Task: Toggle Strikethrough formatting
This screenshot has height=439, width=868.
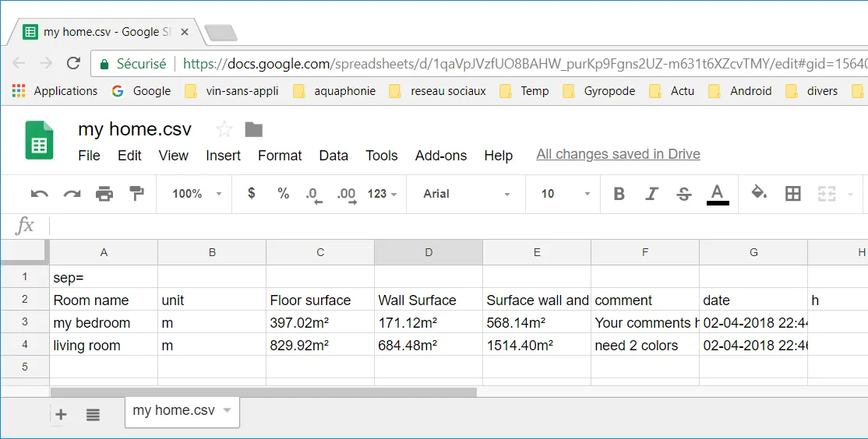Action: pyautogui.click(x=684, y=194)
